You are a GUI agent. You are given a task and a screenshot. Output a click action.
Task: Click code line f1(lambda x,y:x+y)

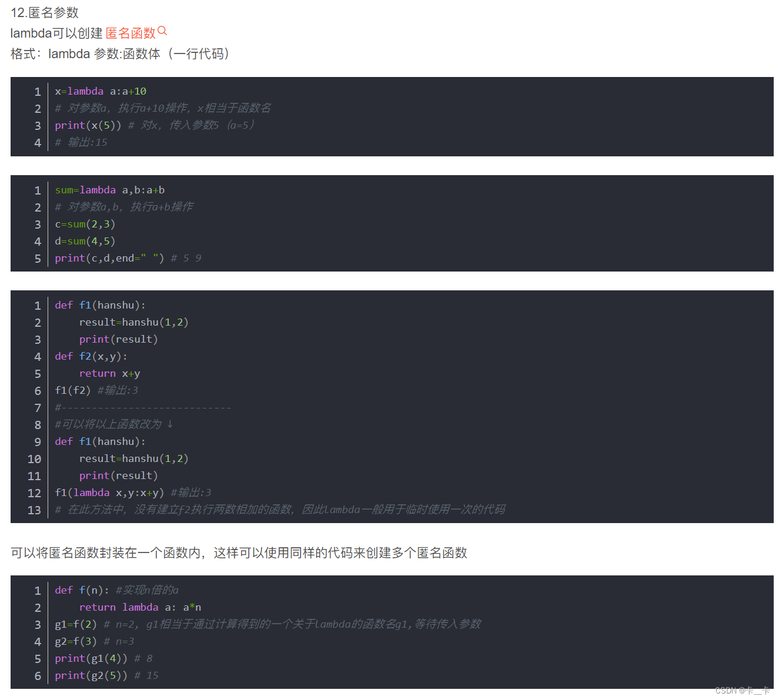coord(109,493)
